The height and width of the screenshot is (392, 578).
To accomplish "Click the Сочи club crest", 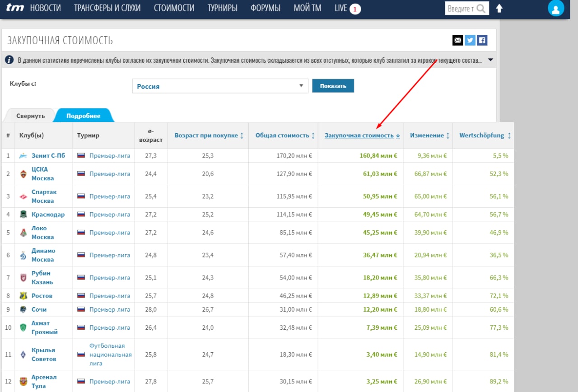I will tap(23, 309).
